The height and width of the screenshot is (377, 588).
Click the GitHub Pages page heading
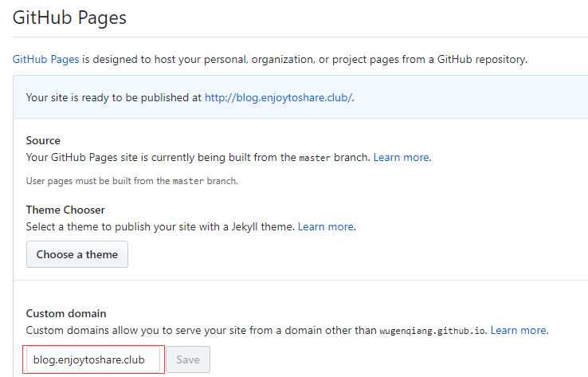pyautogui.click(x=69, y=17)
